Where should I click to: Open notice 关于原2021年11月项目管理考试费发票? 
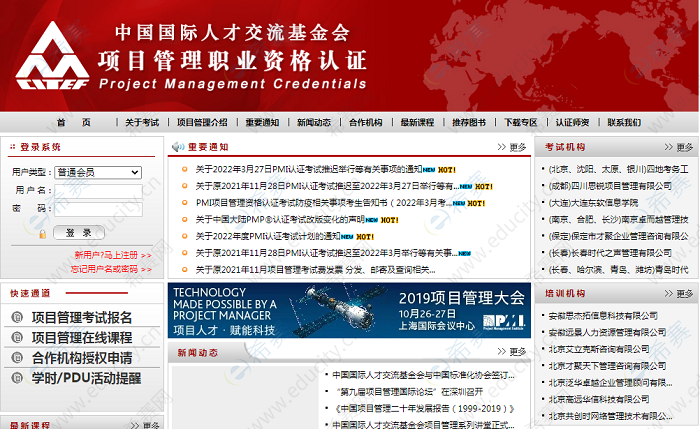point(315,270)
